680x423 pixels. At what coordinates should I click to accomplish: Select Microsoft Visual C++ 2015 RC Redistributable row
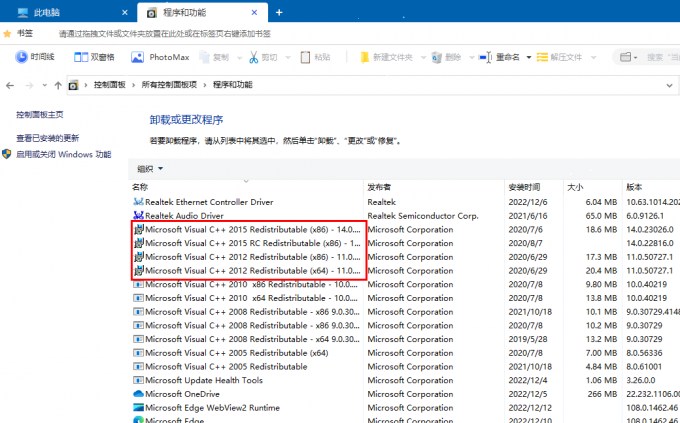coord(405,243)
